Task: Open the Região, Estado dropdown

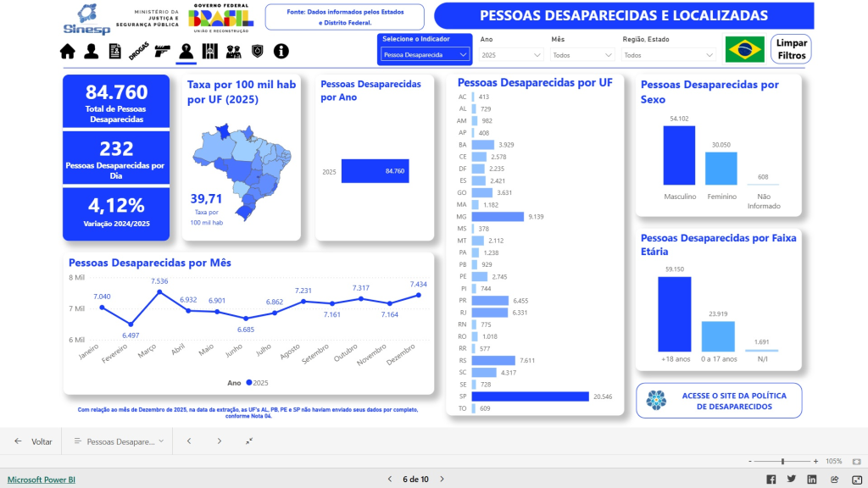Action: (669, 55)
